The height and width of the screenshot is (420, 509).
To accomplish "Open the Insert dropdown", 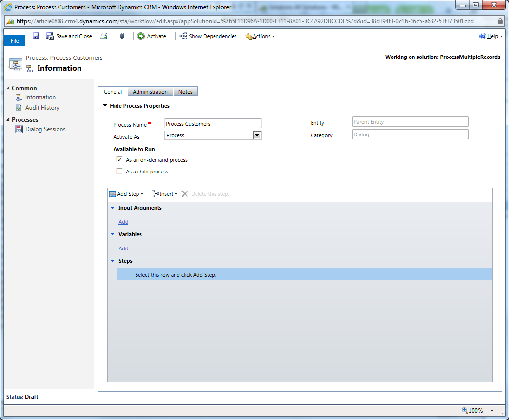I will click(x=165, y=194).
